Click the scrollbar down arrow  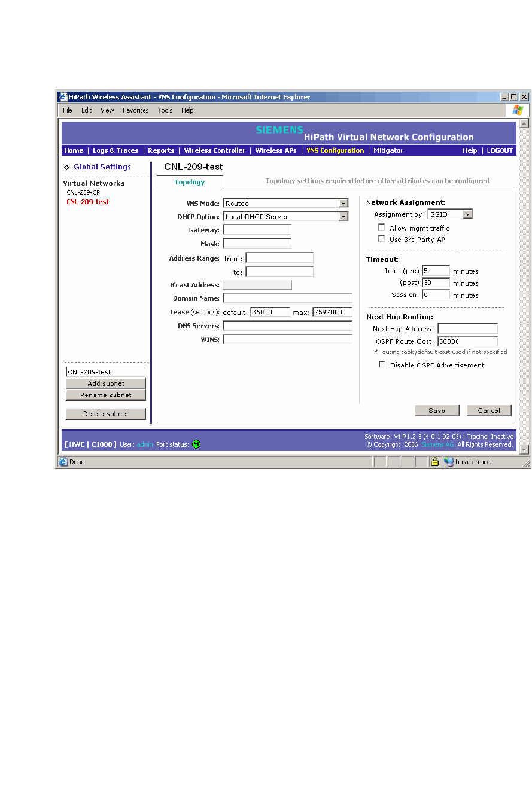pos(524,450)
